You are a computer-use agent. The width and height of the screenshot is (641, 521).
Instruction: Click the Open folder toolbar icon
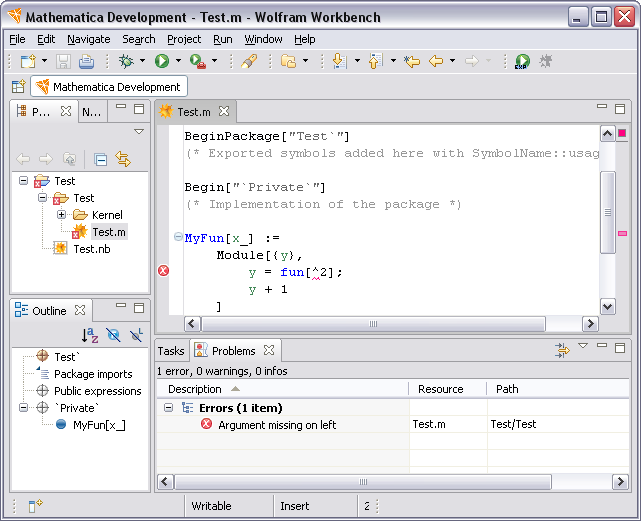[x=289, y=61]
